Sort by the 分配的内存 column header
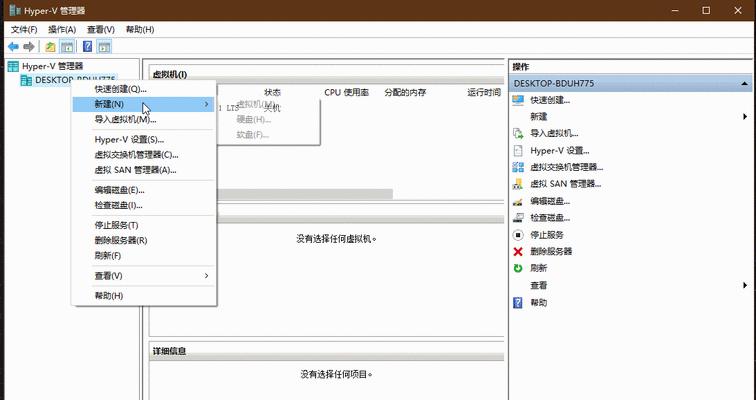The height and width of the screenshot is (400, 756). (405, 92)
